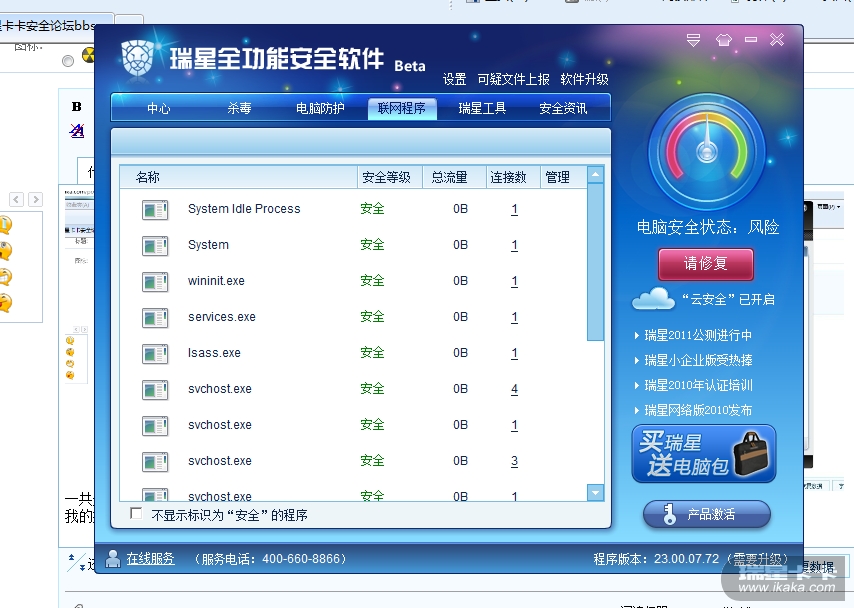Click the 安全 level of lsass.exe row

pos(373,353)
